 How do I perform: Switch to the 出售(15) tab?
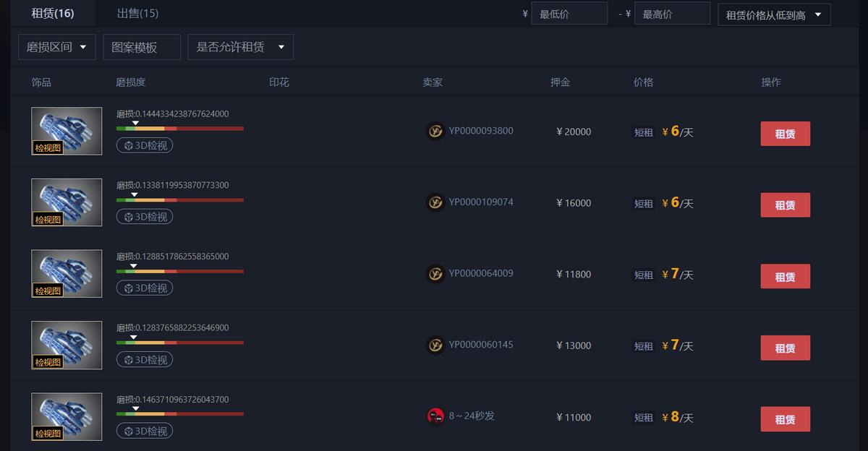(136, 13)
